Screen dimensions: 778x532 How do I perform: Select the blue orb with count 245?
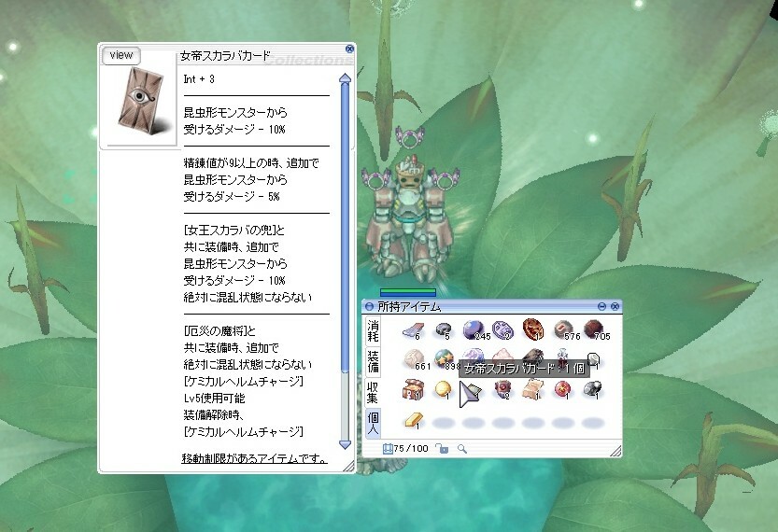[x=474, y=330]
